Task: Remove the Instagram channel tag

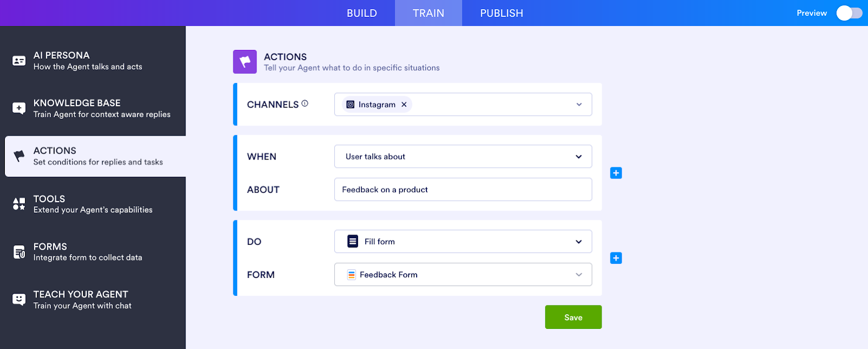Action: (403, 104)
